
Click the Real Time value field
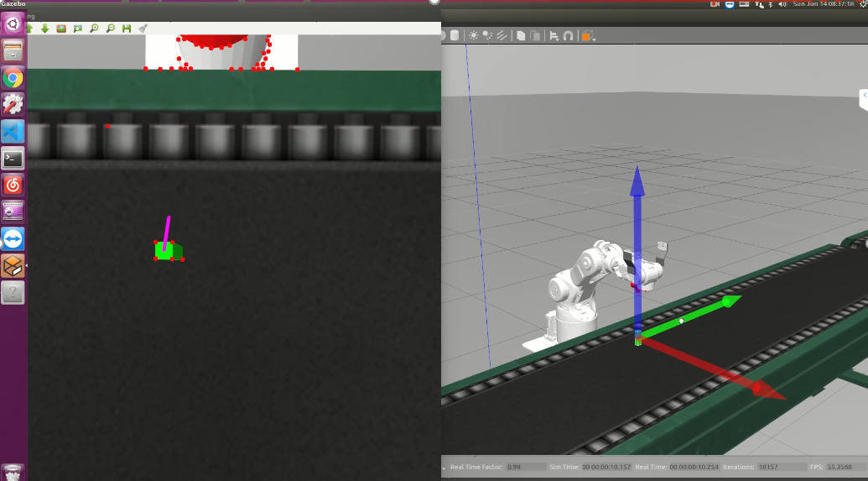pyautogui.click(x=696, y=467)
